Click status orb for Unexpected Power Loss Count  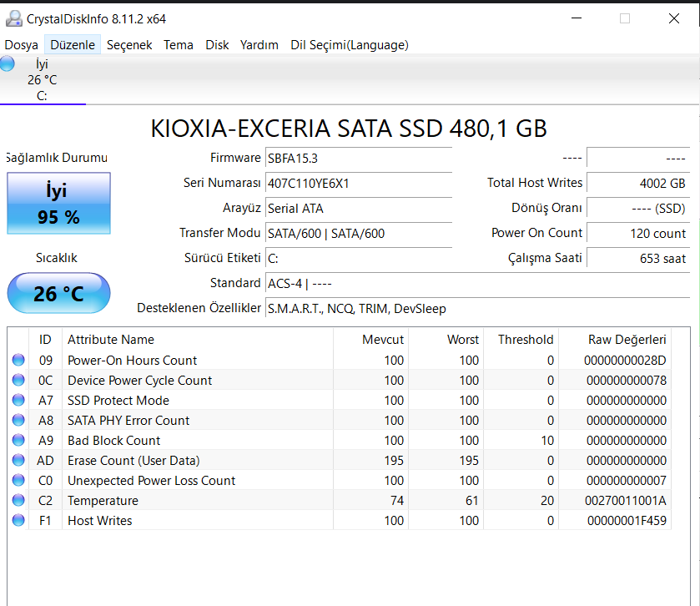[x=18, y=481]
